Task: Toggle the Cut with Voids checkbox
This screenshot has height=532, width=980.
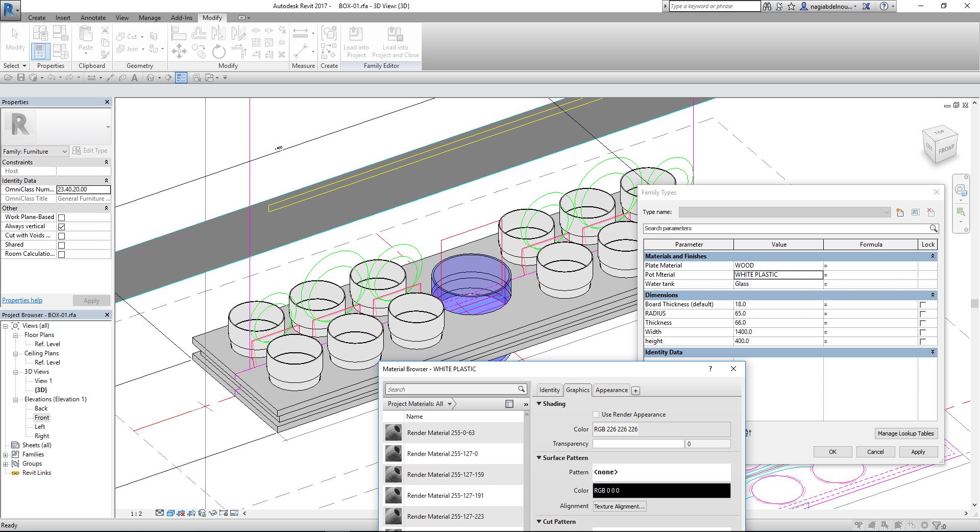Action: coord(61,236)
